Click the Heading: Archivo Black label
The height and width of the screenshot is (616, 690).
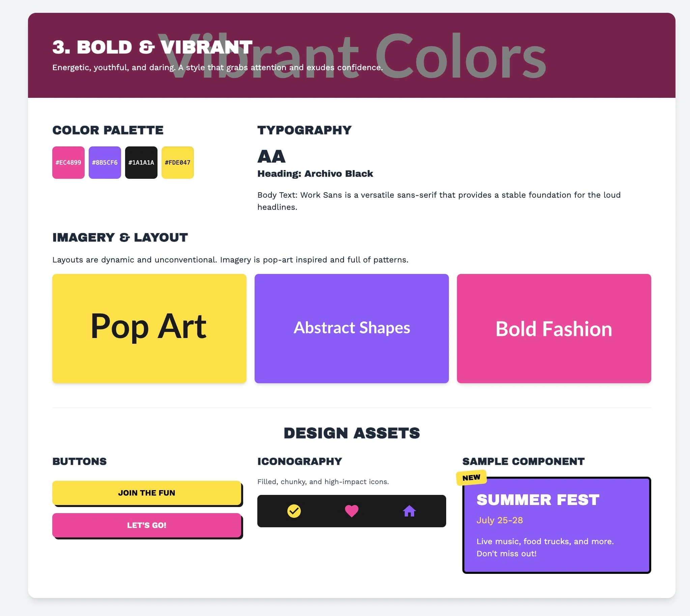[x=315, y=174]
